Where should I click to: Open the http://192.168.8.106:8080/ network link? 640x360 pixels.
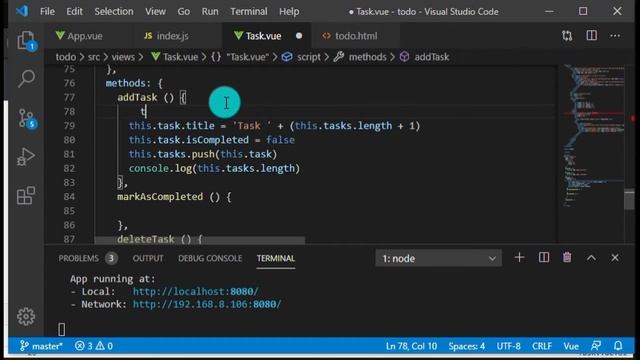(207, 304)
